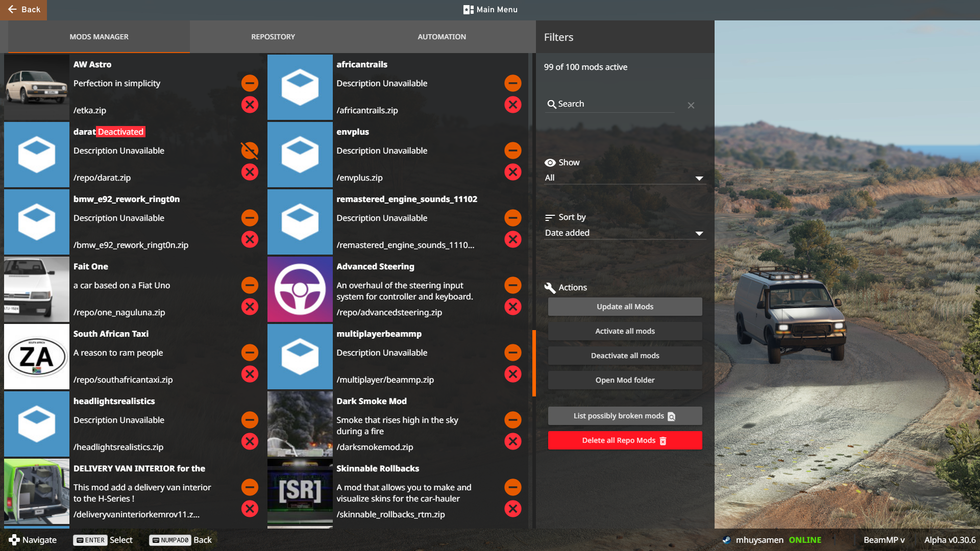Viewport: 980px width, 551px height.
Task: Click Delete all Repo Mods
Action: pos(625,440)
